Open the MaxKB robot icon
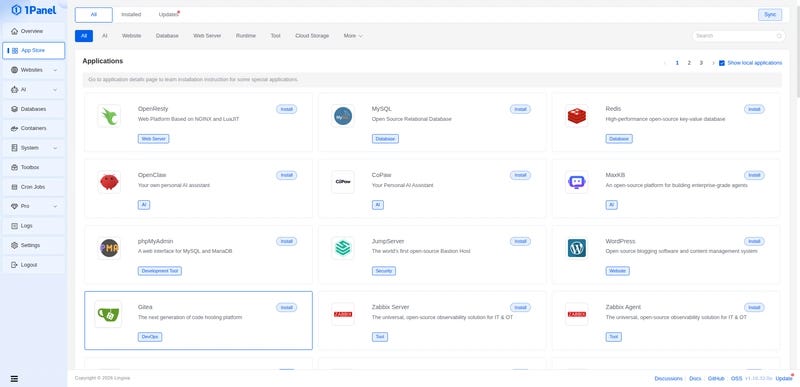Viewport: 800px width, 387px height. pyautogui.click(x=577, y=182)
